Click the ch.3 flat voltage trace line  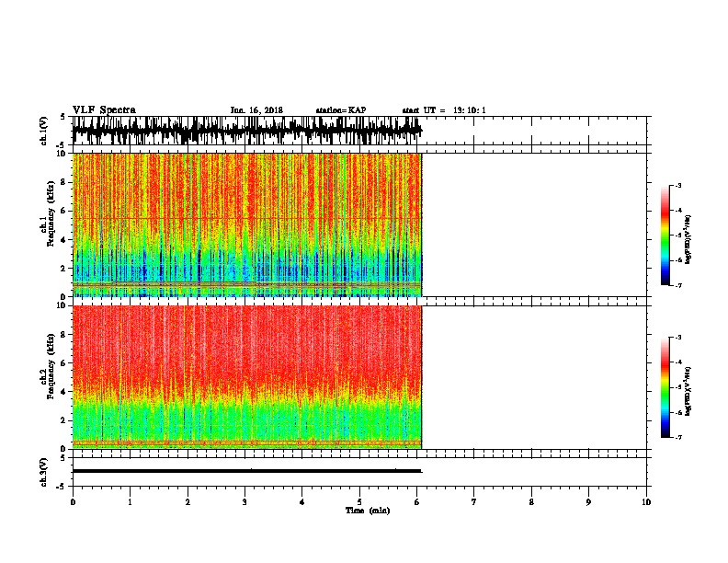tap(247, 471)
